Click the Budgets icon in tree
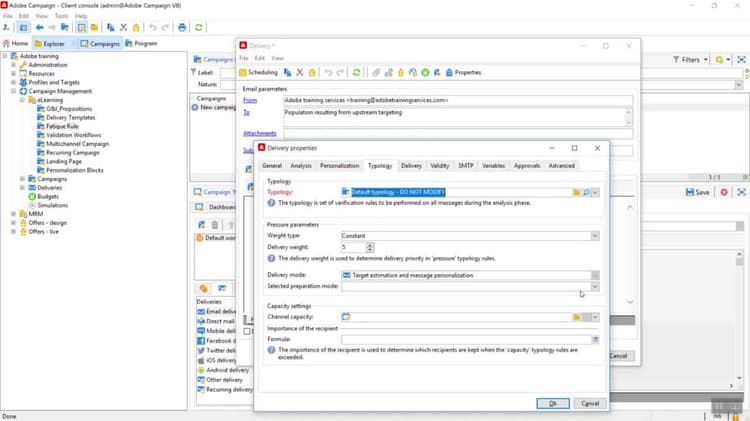The width and height of the screenshot is (750, 421). coord(32,197)
